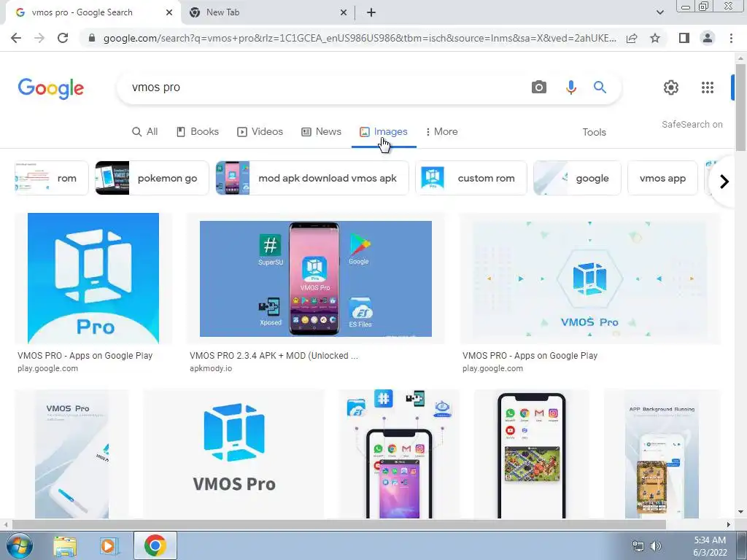Image resolution: width=747 pixels, height=560 pixels.
Task: Click the vertical scrollbar thumb
Action: tap(740, 108)
